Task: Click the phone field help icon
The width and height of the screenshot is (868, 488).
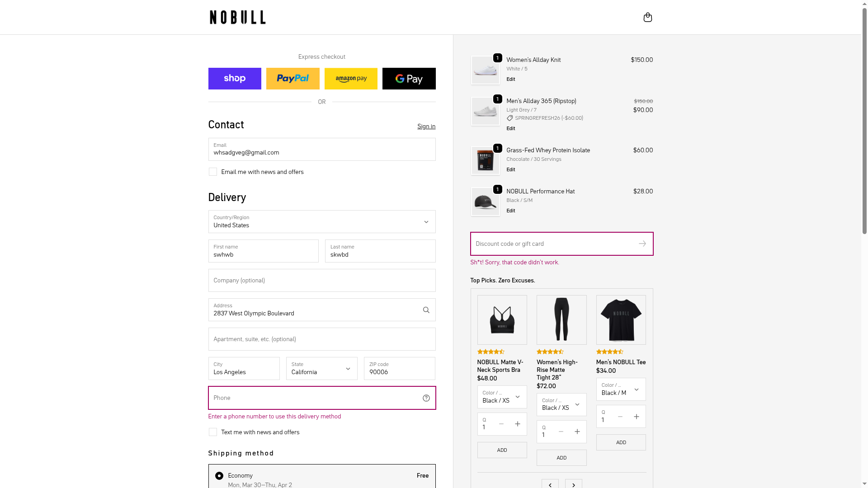Action: [x=426, y=398]
